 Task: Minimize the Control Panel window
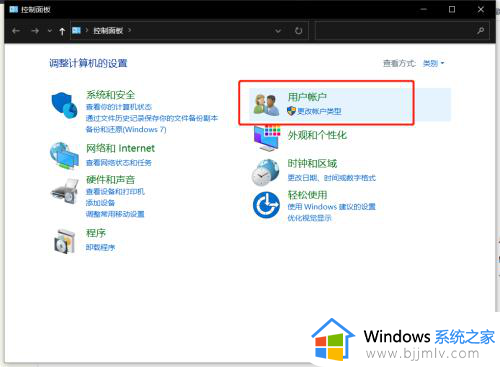[x=423, y=9]
